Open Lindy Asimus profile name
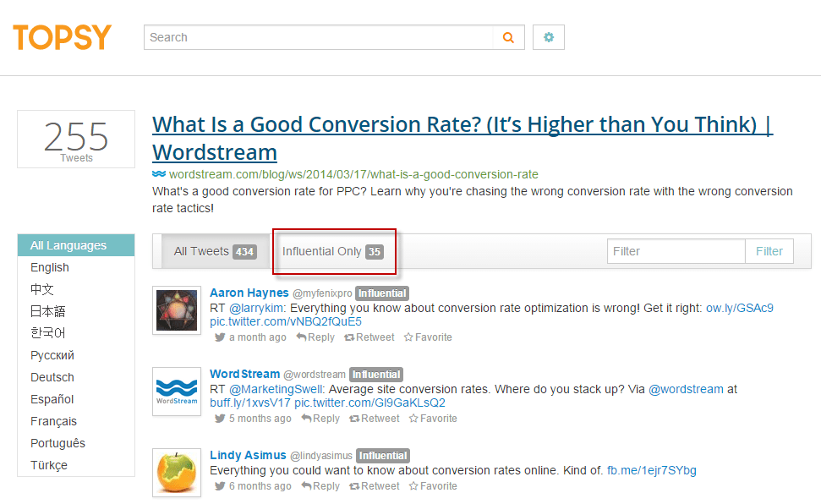Image resolution: width=821 pixels, height=504 pixels. tap(249, 455)
